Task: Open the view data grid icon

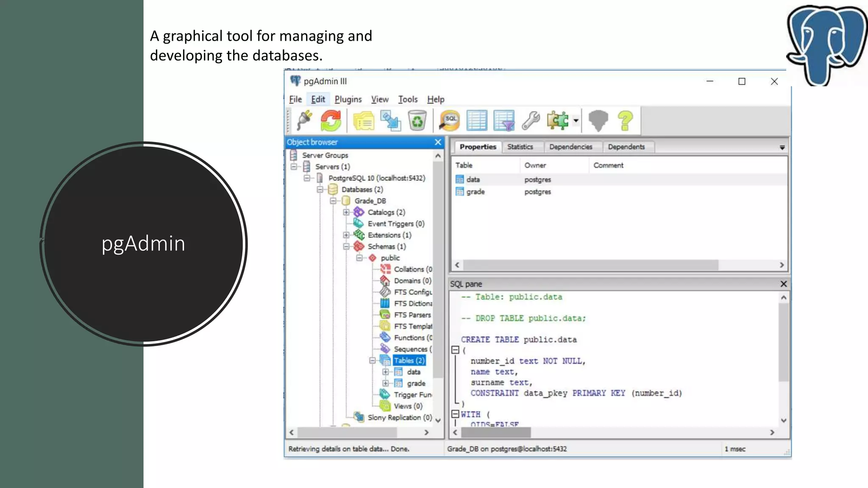Action: click(476, 120)
